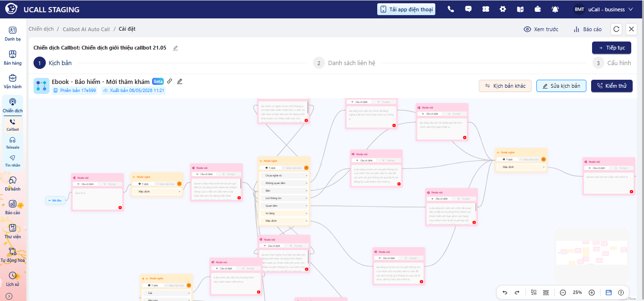Go to Chiến dịch breadcrumb link

click(x=41, y=29)
